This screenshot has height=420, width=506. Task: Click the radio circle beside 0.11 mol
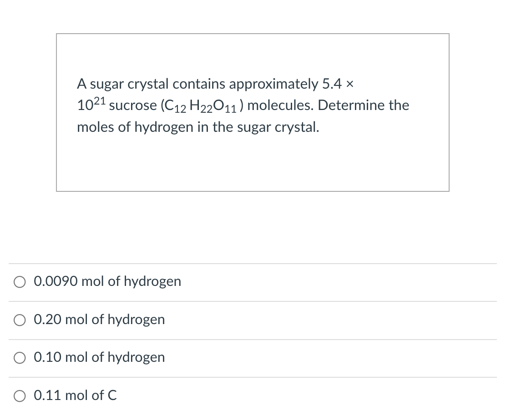click(x=20, y=396)
